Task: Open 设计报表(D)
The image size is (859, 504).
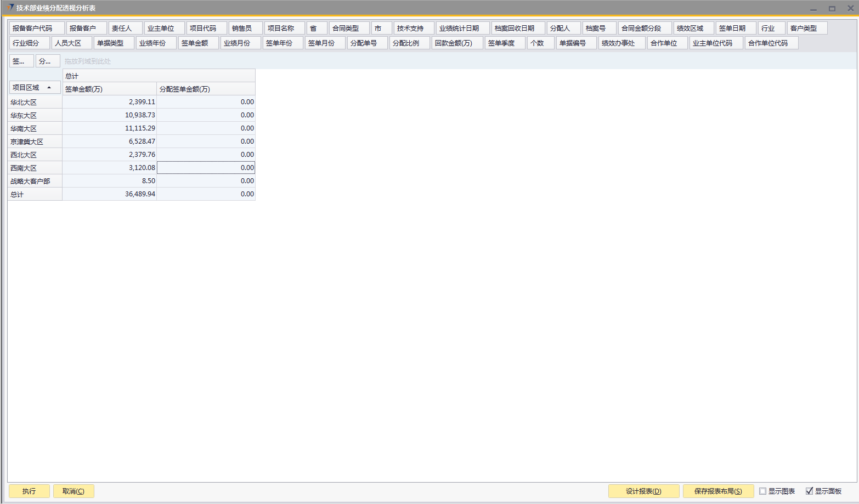Action: [x=643, y=491]
